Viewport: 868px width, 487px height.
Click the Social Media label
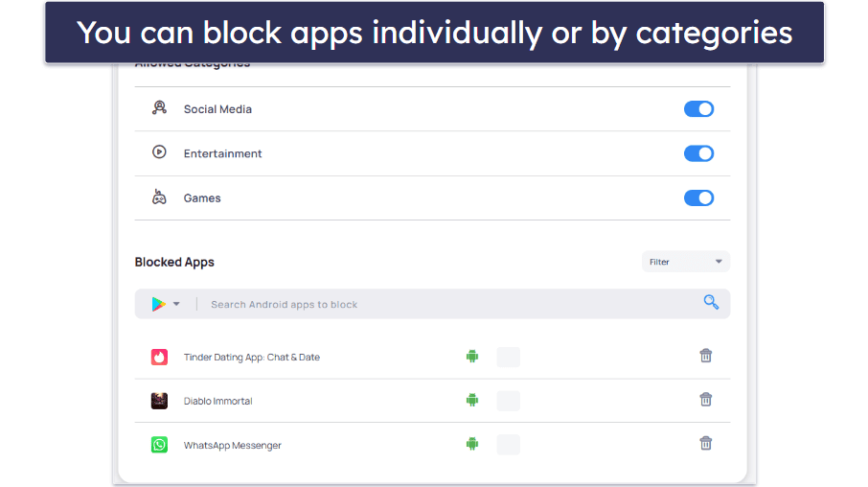tap(217, 109)
